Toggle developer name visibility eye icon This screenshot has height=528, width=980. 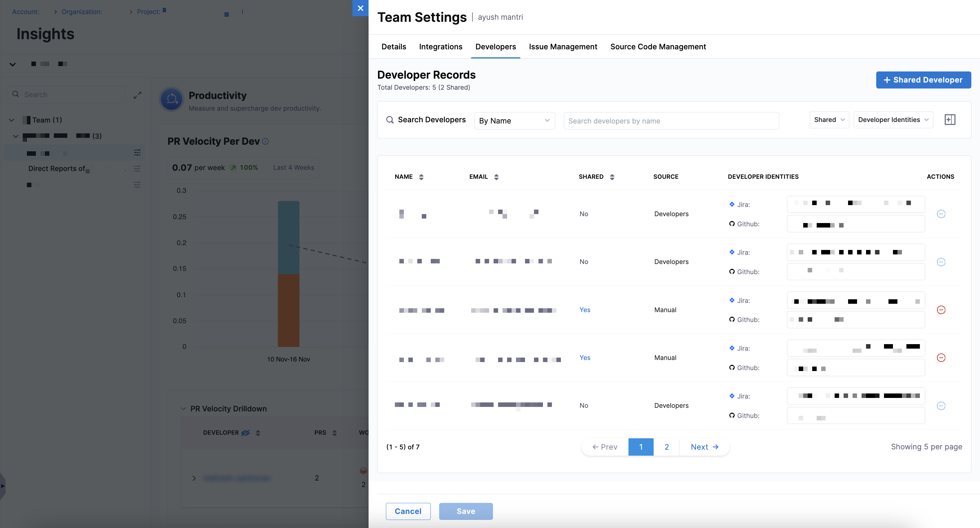[x=246, y=433]
